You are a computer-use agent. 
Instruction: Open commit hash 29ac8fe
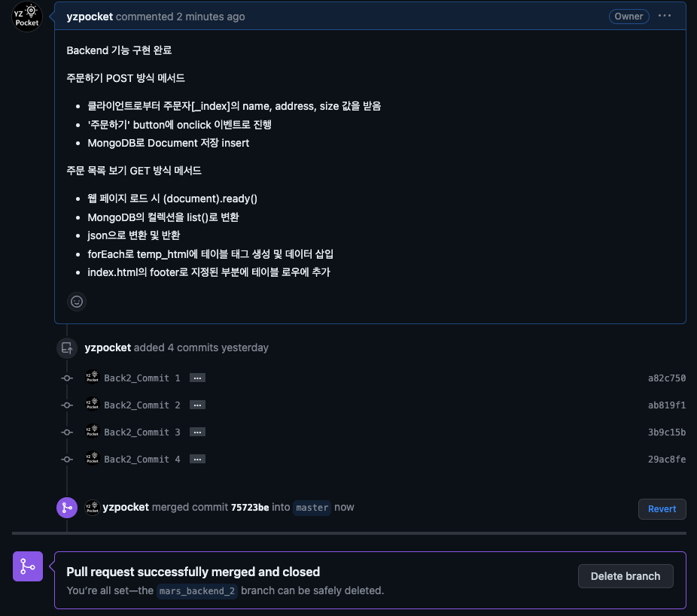tap(667, 460)
